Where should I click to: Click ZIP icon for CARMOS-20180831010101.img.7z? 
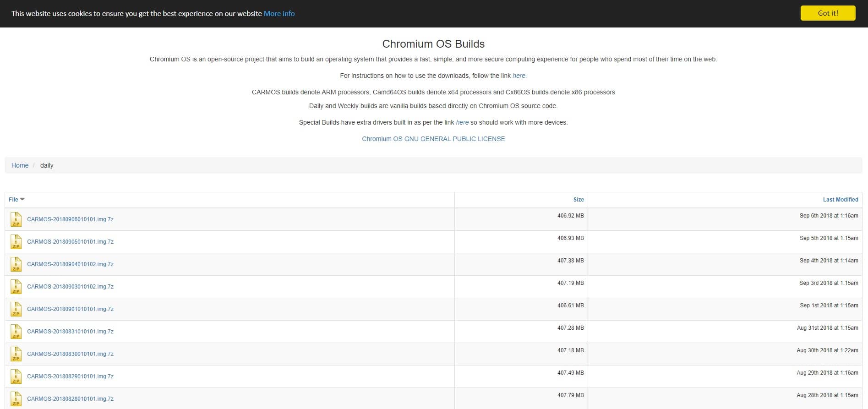tap(16, 332)
